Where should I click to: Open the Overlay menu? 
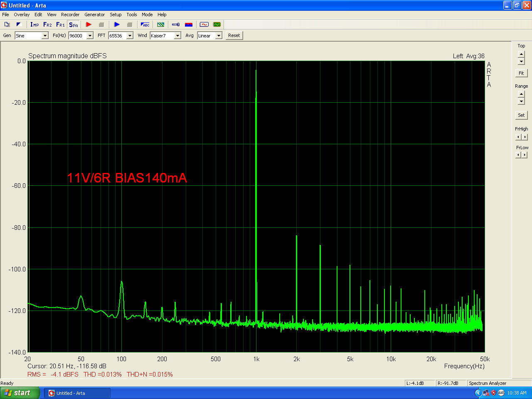tap(22, 15)
